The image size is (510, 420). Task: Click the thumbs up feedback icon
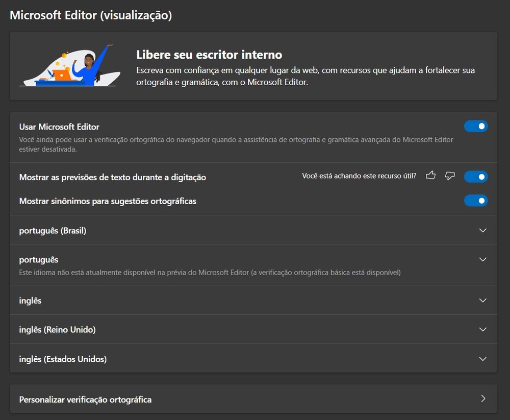[x=430, y=176]
